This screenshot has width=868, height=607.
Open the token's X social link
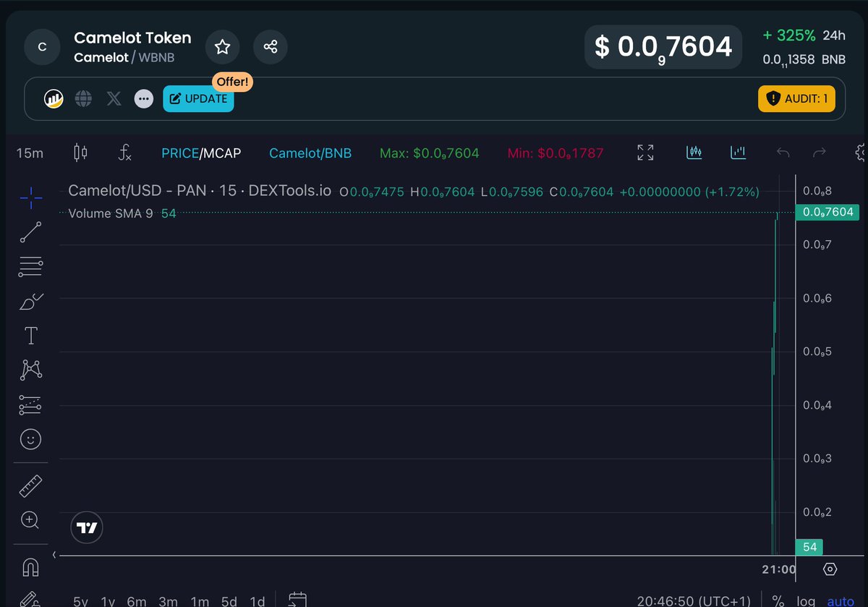(x=114, y=98)
